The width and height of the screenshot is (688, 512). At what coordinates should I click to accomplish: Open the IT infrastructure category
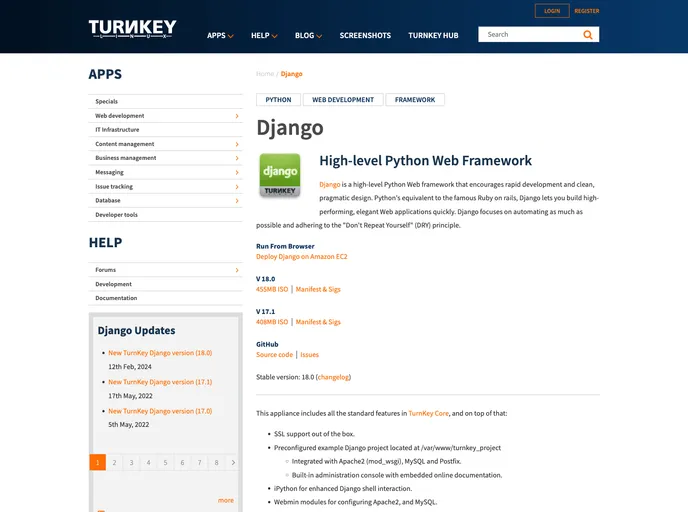point(117,130)
